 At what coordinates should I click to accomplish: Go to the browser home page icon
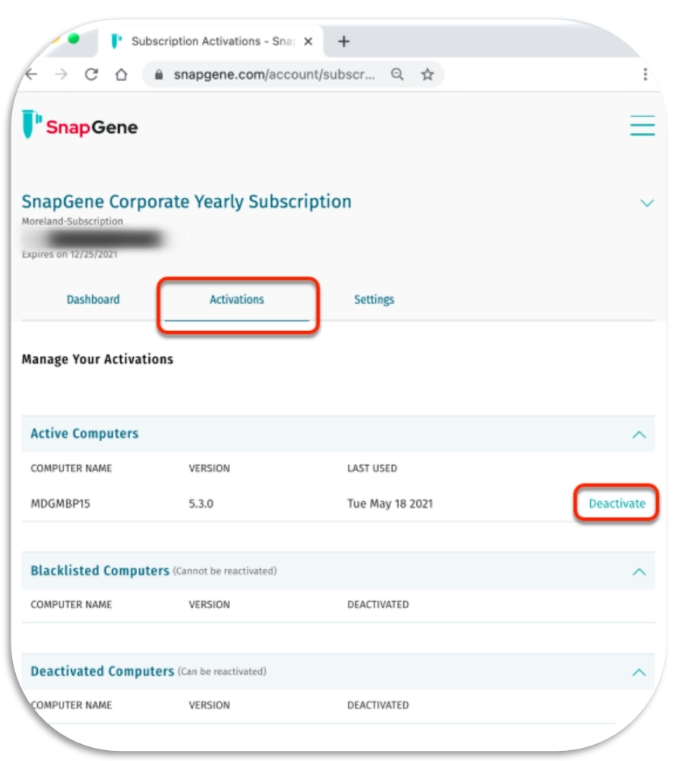pos(121,74)
